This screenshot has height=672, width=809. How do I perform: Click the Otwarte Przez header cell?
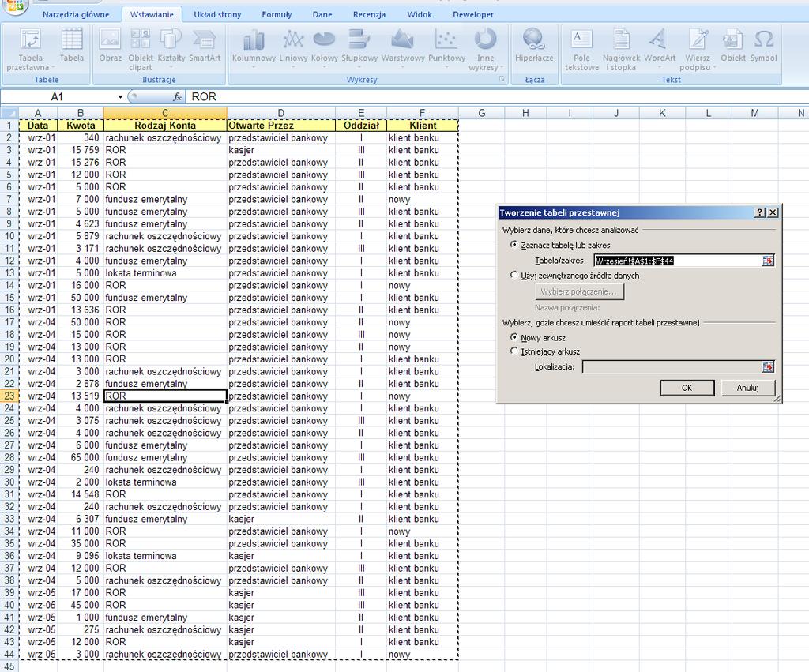[x=280, y=126]
